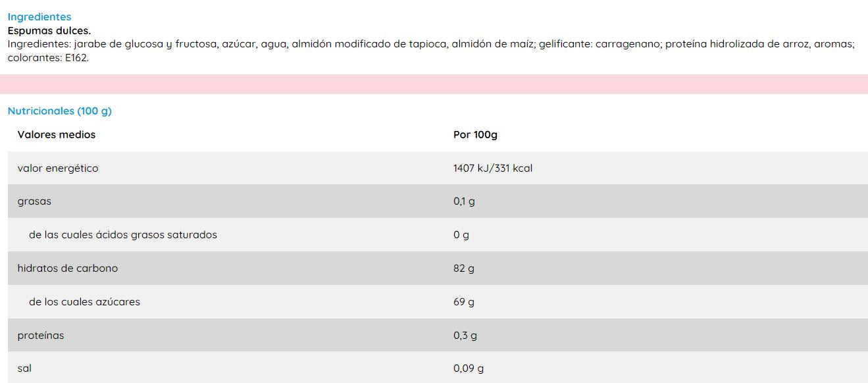
Task: Click the 1407 kJ/331 kcal value
Action: point(493,168)
